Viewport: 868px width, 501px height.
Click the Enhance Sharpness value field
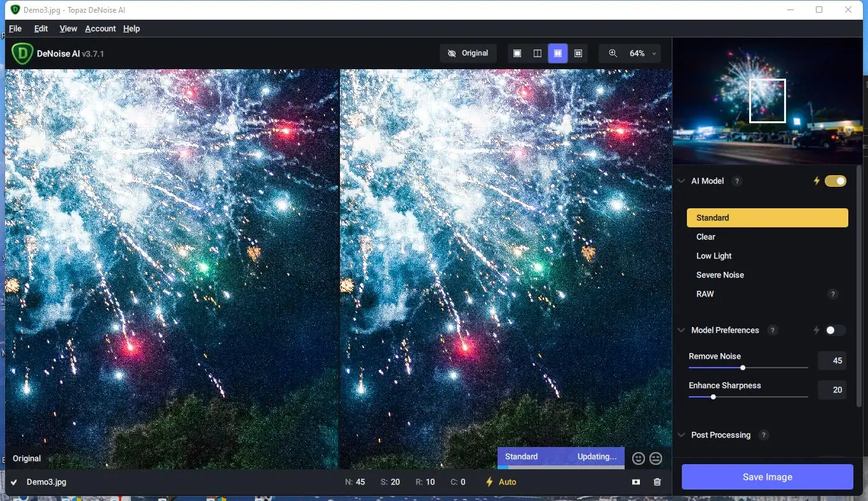[x=832, y=390]
